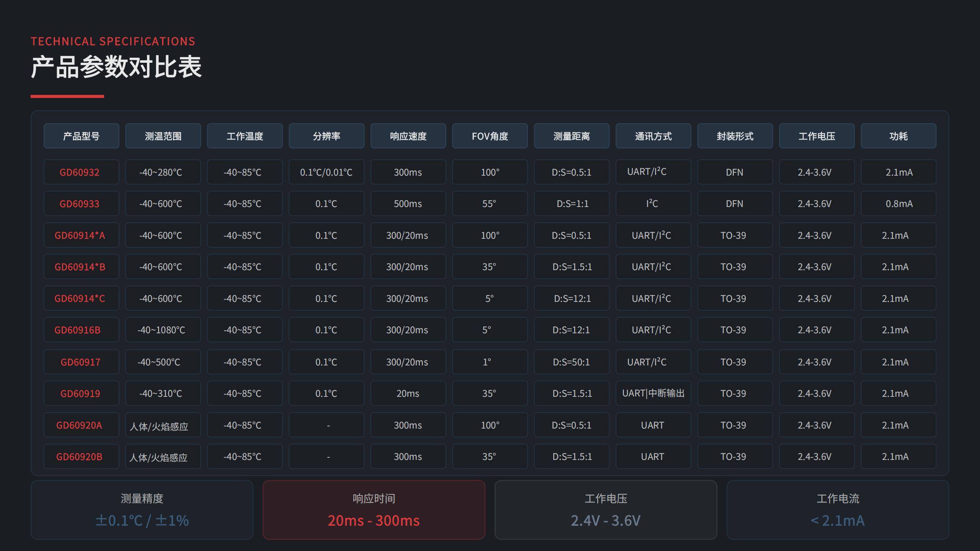Image resolution: width=980 pixels, height=551 pixels.
Task: Click the D:S=1:1 distance cell
Action: [x=572, y=204]
